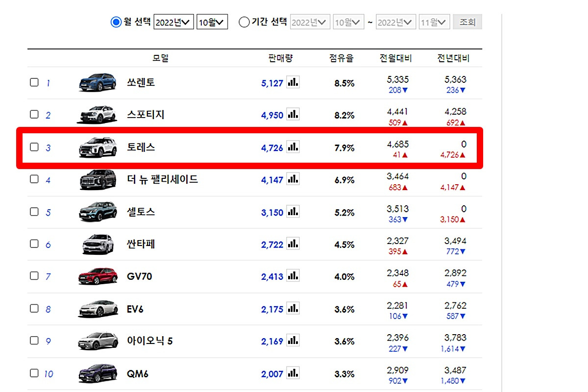Image resolution: width=588 pixels, height=392 pixels.
Task: Open the 스포티지 model link
Action: coord(146,115)
